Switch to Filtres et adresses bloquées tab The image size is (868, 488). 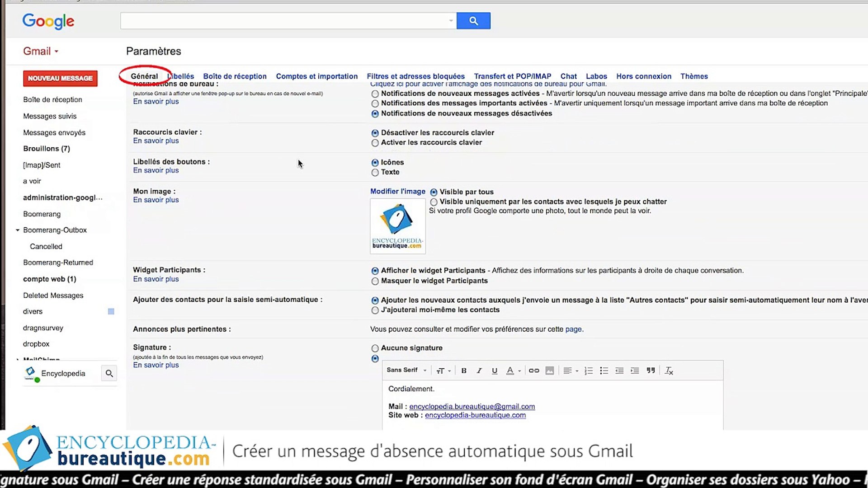(415, 76)
